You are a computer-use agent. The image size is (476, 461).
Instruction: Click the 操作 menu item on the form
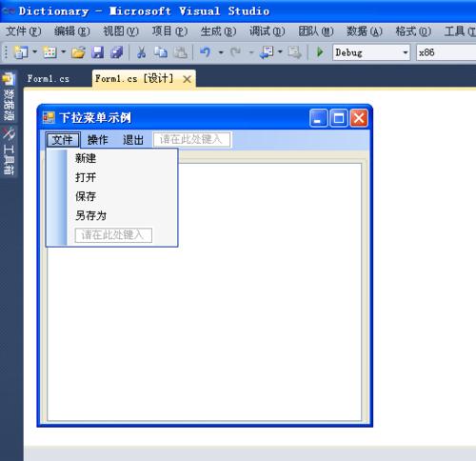coord(98,140)
